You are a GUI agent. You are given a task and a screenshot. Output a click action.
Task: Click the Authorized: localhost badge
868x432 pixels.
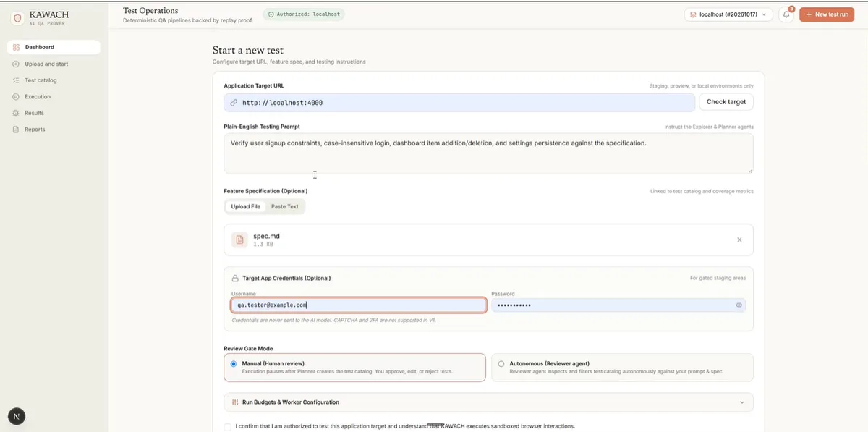coord(304,14)
